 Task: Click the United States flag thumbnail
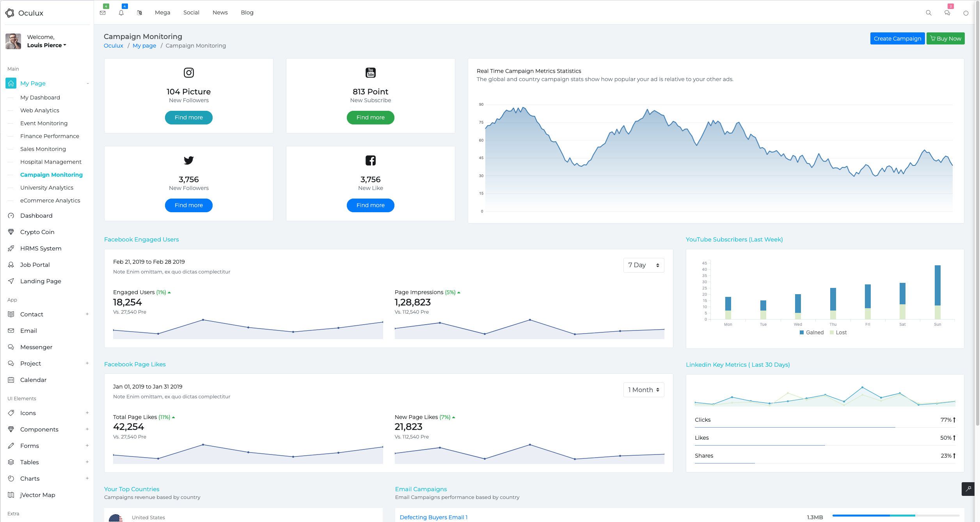115,518
